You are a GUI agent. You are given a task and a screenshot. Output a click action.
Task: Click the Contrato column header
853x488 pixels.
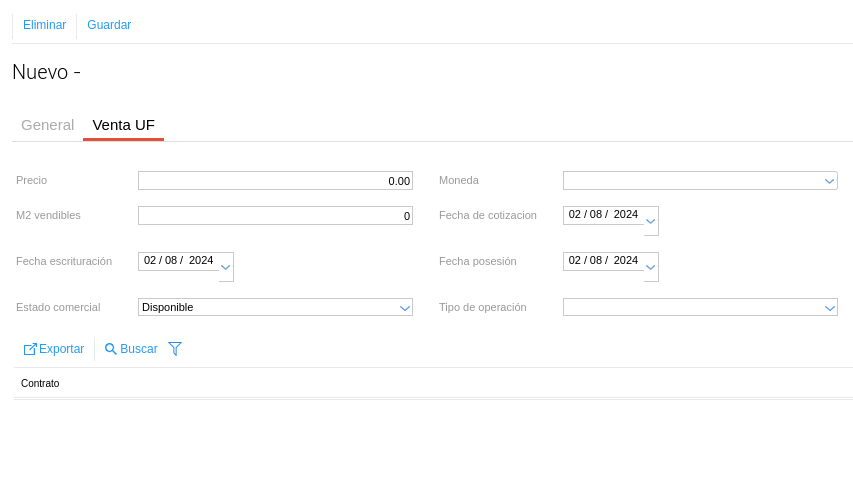(40, 383)
